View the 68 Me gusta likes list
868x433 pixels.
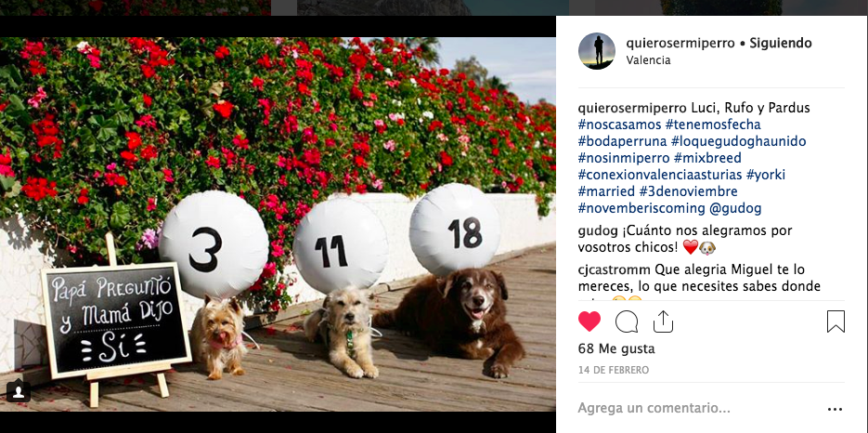click(616, 348)
